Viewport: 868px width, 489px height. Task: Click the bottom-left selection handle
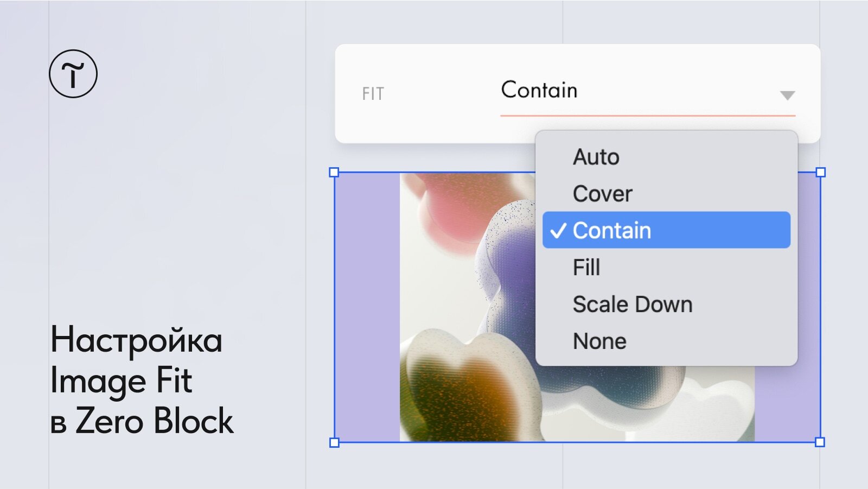[x=334, y=442]
